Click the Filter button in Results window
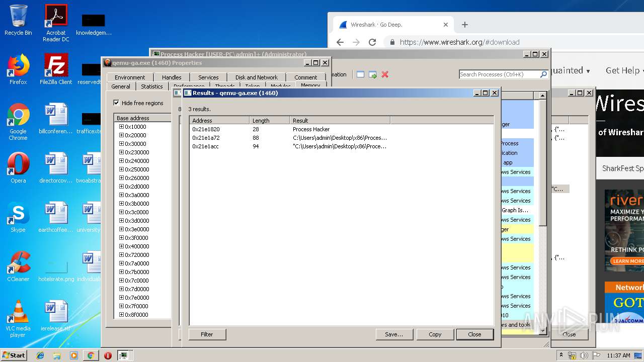The height and width of the screenshot is (362, 644). (x=207, y=334)
